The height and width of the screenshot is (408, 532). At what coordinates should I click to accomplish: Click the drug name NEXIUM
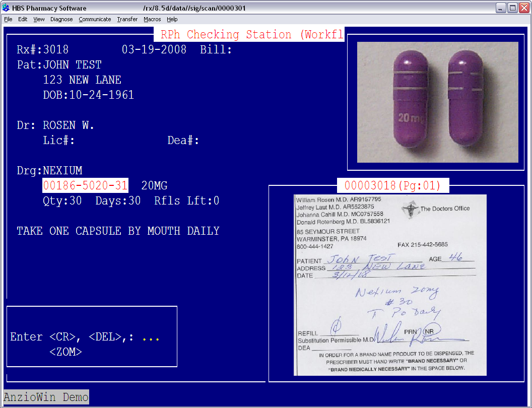(63, 170)
